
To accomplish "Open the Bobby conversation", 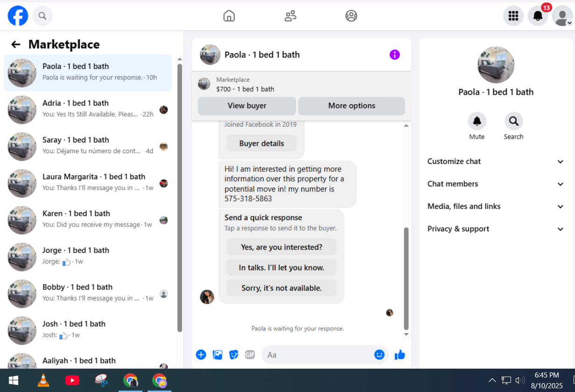I will coord(88,293).
